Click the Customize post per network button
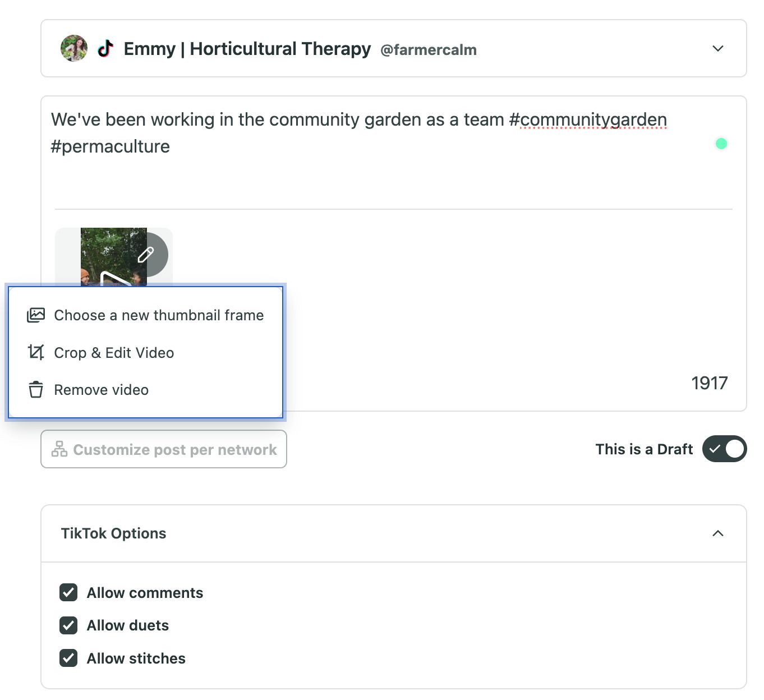 coord(164,449)
